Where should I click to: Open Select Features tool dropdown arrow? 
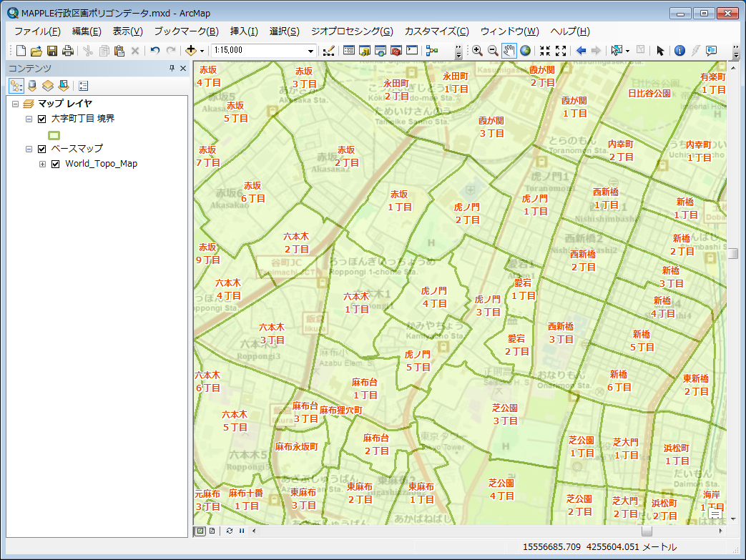tap(627, 51)
